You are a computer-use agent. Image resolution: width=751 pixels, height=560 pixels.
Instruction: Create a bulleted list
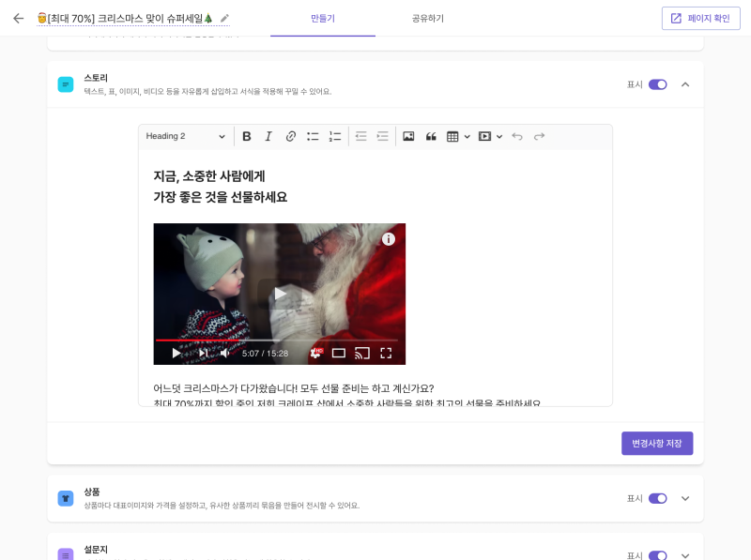click(313, 136)
